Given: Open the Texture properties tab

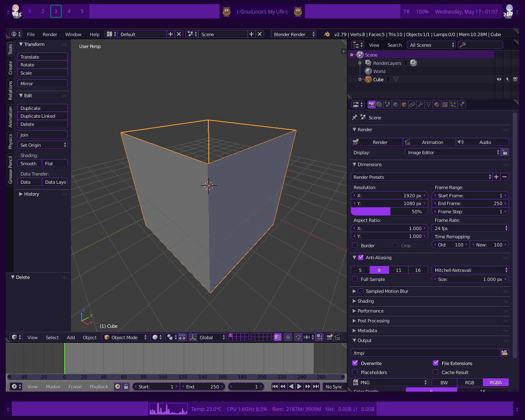Looking at the screenshot, I should tap(445, 105).
